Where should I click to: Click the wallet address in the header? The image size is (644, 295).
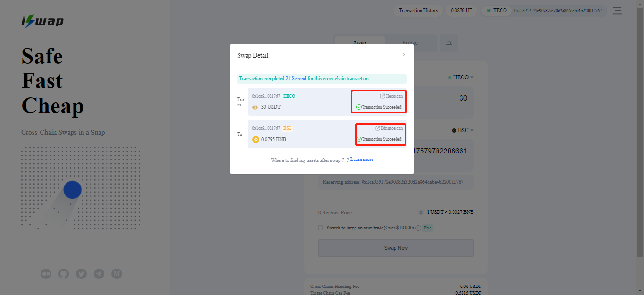(558, 10)
